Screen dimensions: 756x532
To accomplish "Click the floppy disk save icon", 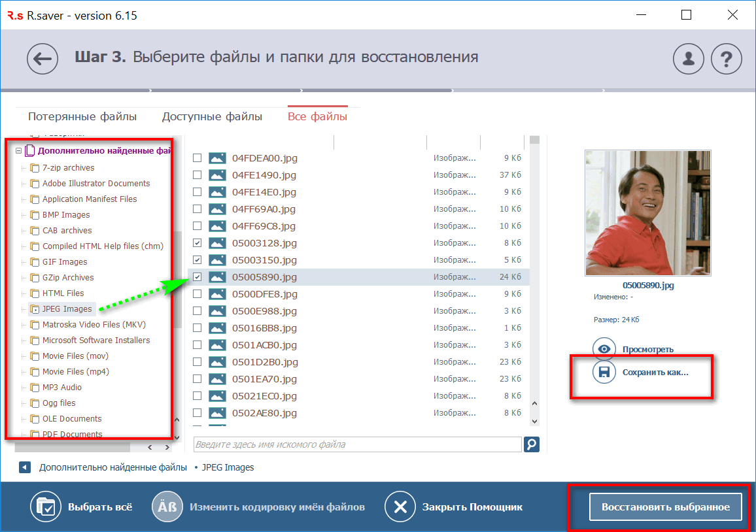I will (x=604, y=373).
